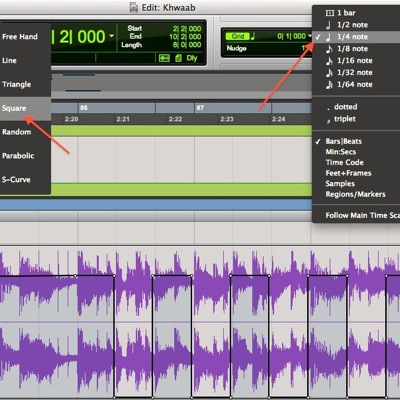Set grid to 1/16 note
The height and width of the screenshot is (400, 400).
[x=356, y=61]
